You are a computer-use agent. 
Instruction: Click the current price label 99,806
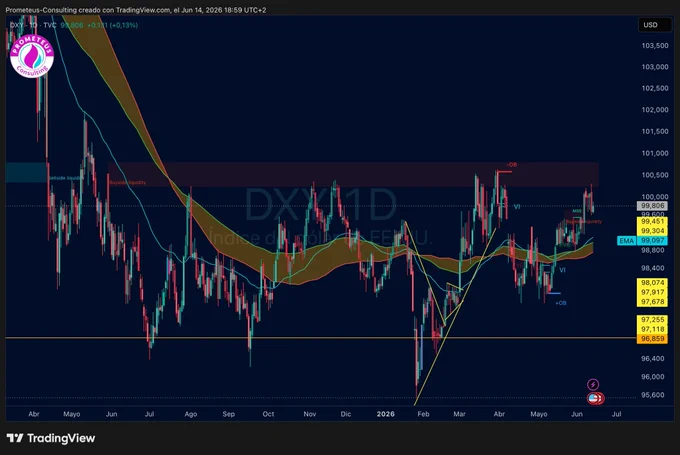[652, 206]
